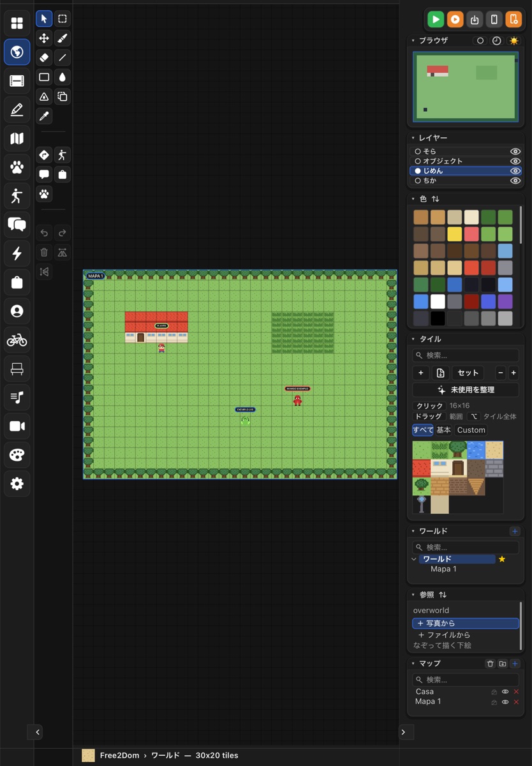Hide the そら layer with eye icon

515,152
